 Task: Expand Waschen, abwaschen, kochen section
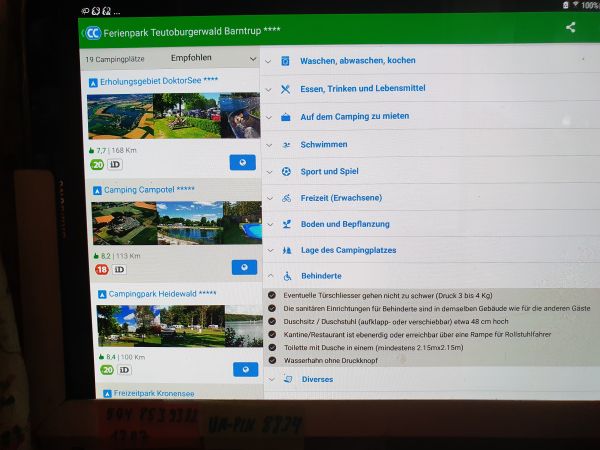(357, 61)
